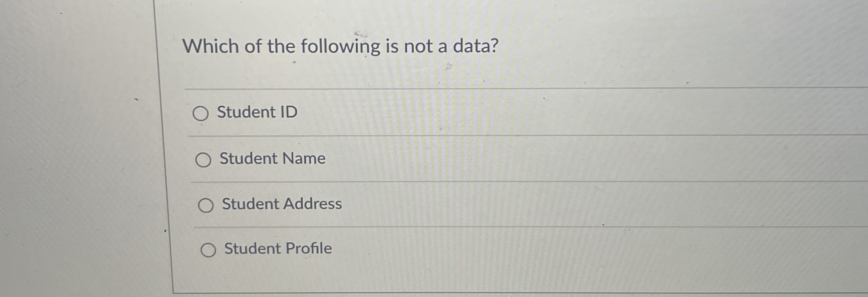Click the Student ID answer option
The width and height of the screenshot is (868, 297).
(256, 112)
